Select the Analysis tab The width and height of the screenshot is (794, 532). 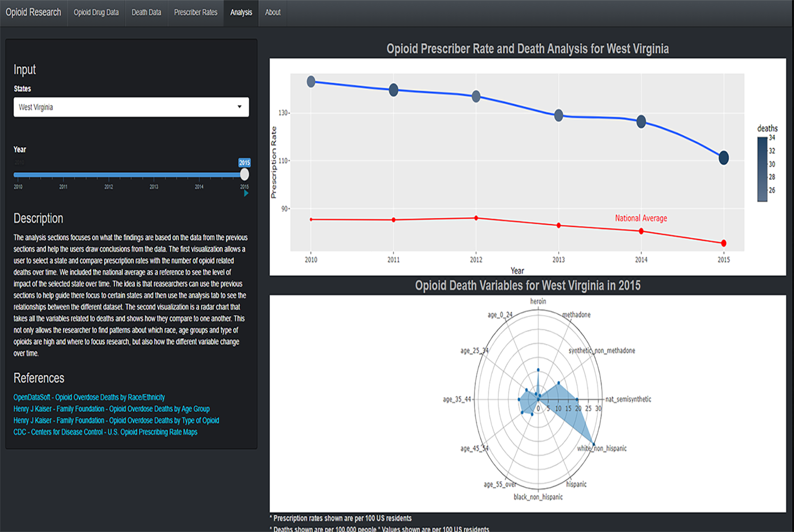pos(241,13)
